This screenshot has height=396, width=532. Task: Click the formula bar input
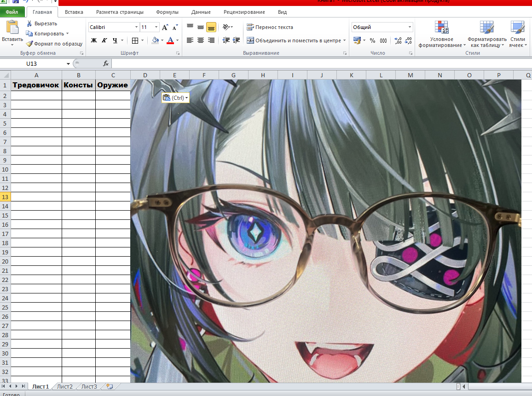point(322,63)
